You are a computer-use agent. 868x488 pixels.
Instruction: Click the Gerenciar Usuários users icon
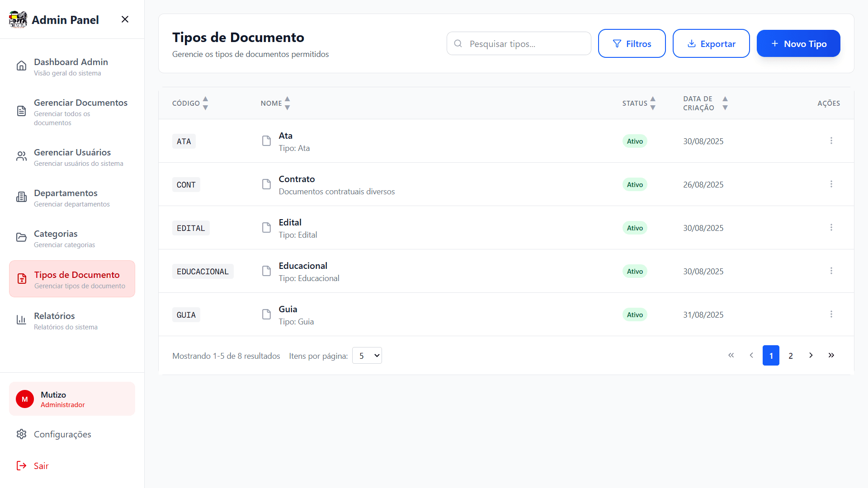pyautogui.click(x=21, y=156)
